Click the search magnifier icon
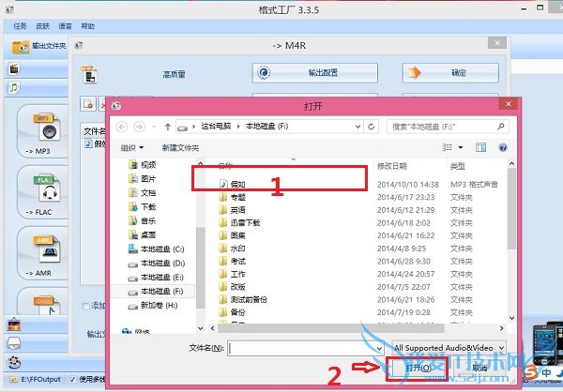 pos(501,127)
